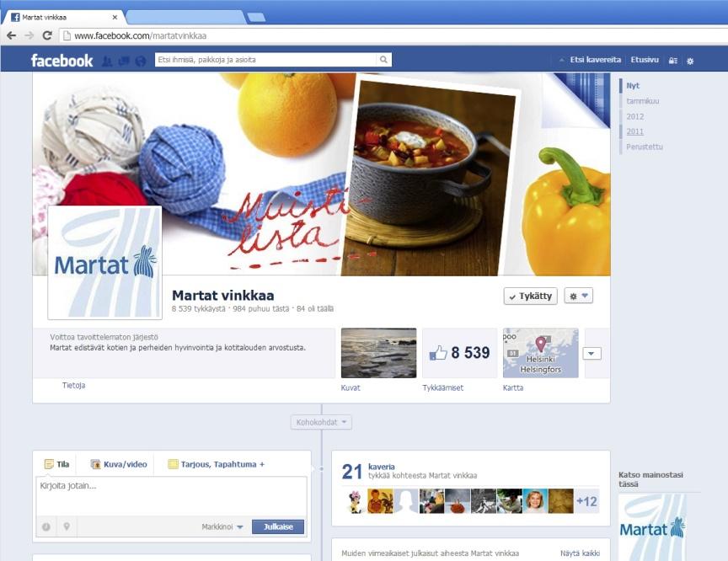Select the Tarjous, Tapahtuma + tab

[217, 464]
